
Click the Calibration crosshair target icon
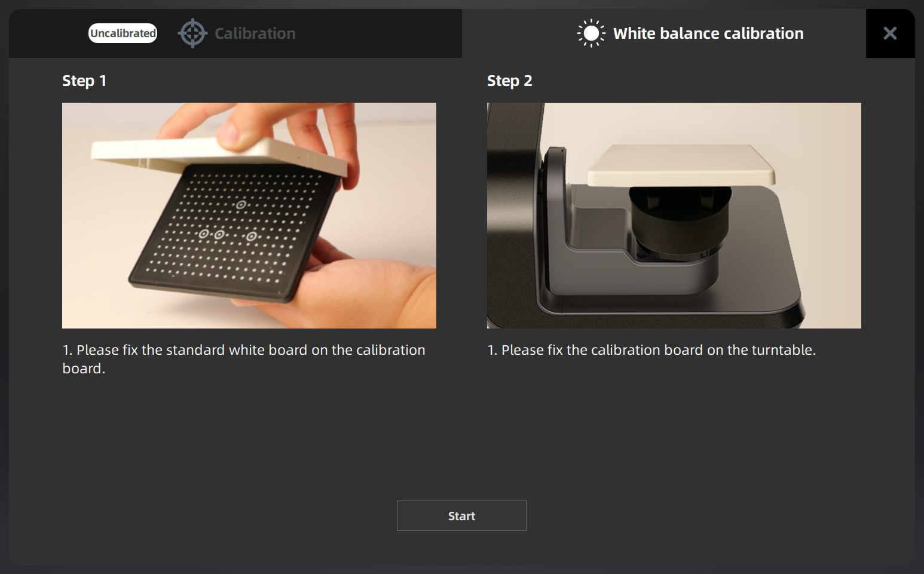pos(192,33)
